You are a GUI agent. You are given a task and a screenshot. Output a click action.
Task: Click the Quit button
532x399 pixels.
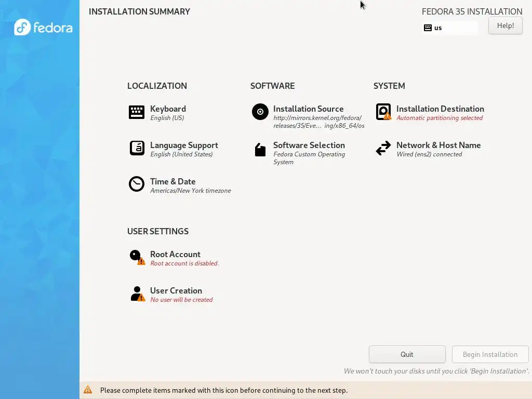[x=407, y=354]
